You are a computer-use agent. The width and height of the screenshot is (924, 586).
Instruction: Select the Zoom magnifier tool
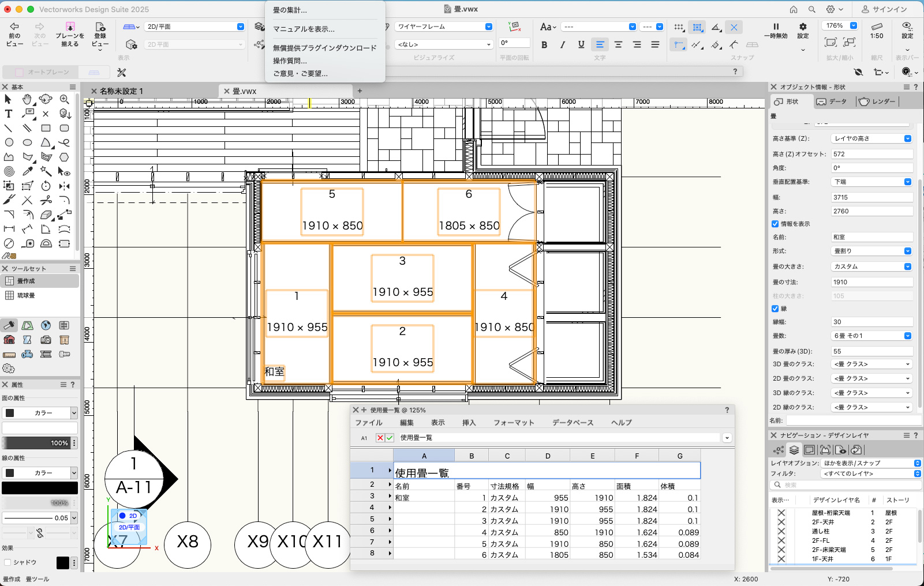(x=64, y=99)
